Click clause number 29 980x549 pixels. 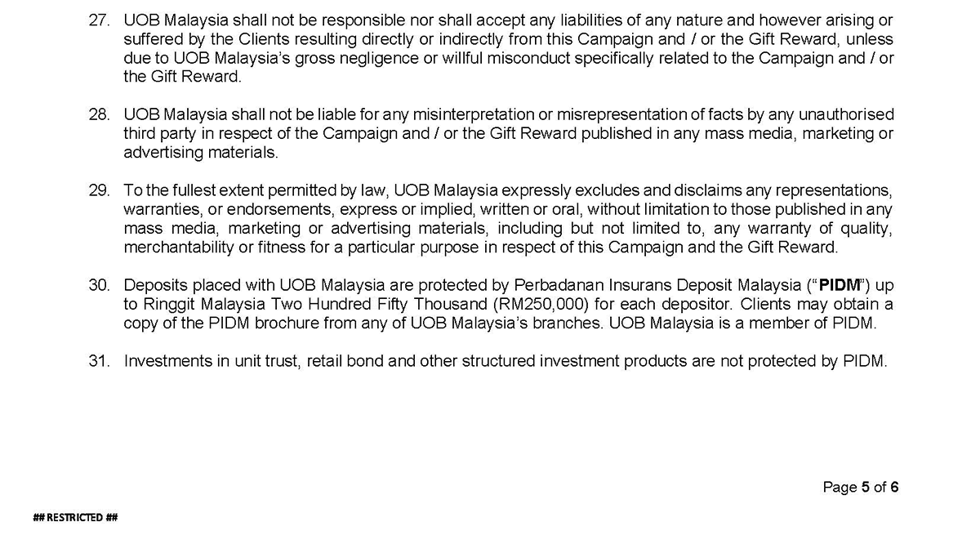coord(99,190)
